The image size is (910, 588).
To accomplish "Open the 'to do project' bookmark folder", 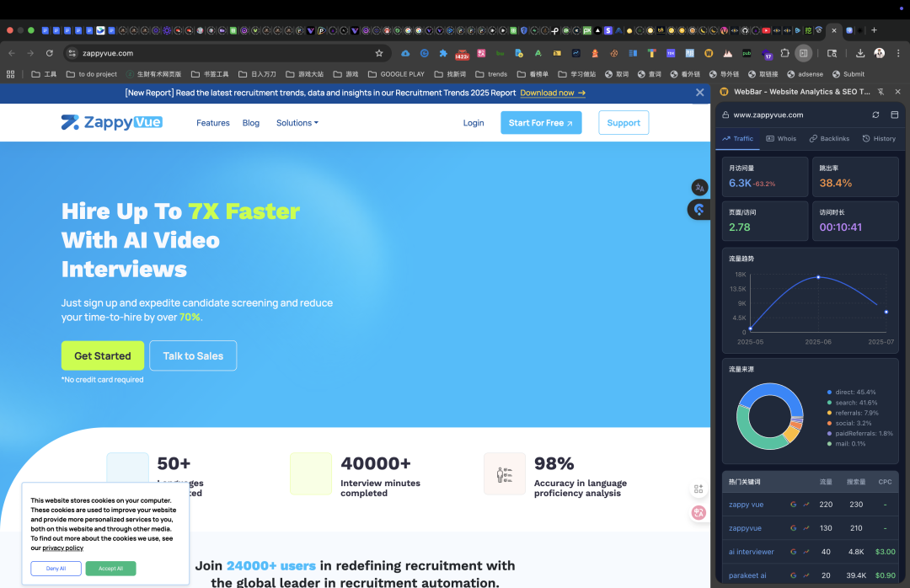I will 92,74.
